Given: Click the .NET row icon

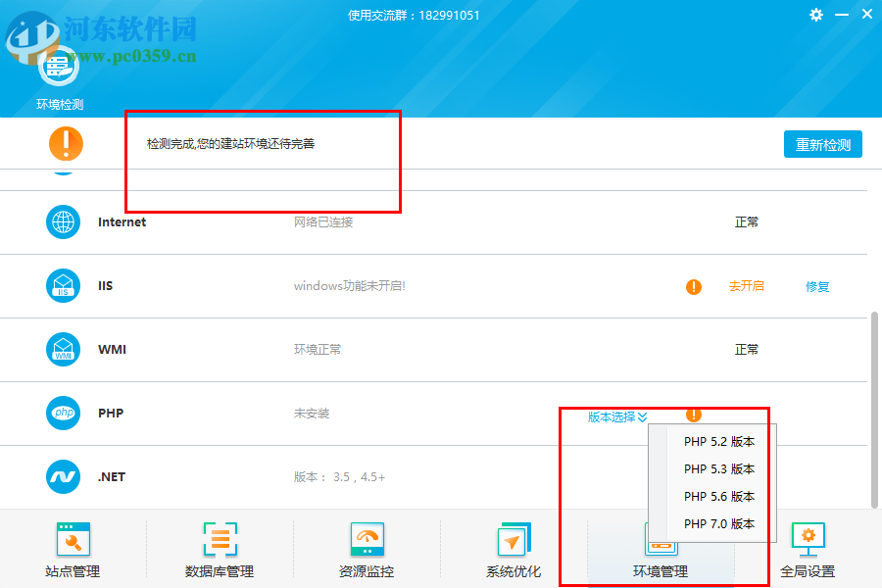Looking at the screenshot, I should 63,476.
